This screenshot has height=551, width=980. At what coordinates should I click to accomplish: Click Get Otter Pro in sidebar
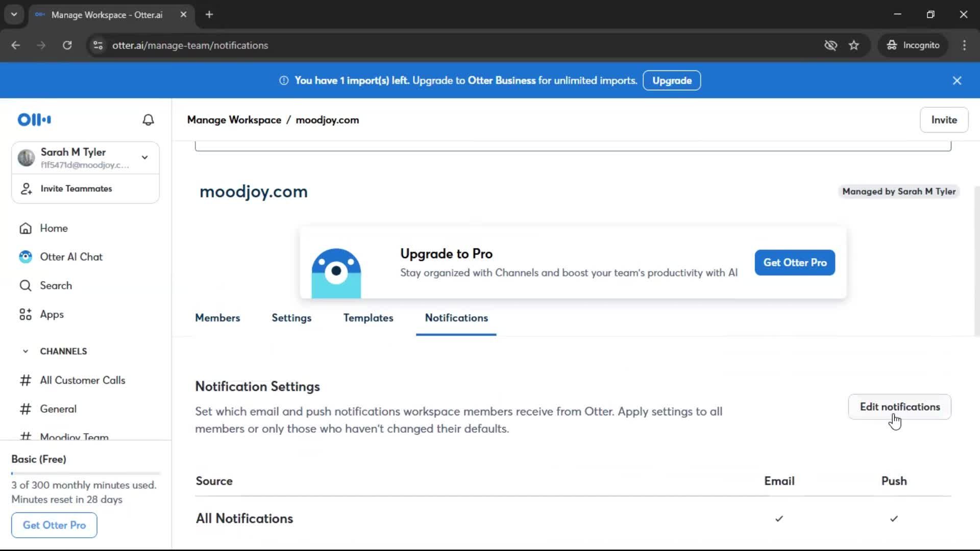[54, 525]
